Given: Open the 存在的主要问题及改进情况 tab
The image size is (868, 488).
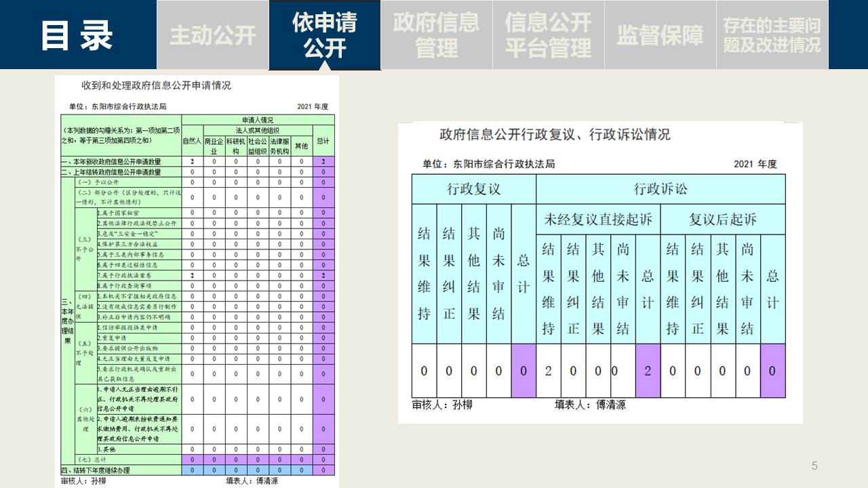Looking at the screenshot, I should pos(772,35).
